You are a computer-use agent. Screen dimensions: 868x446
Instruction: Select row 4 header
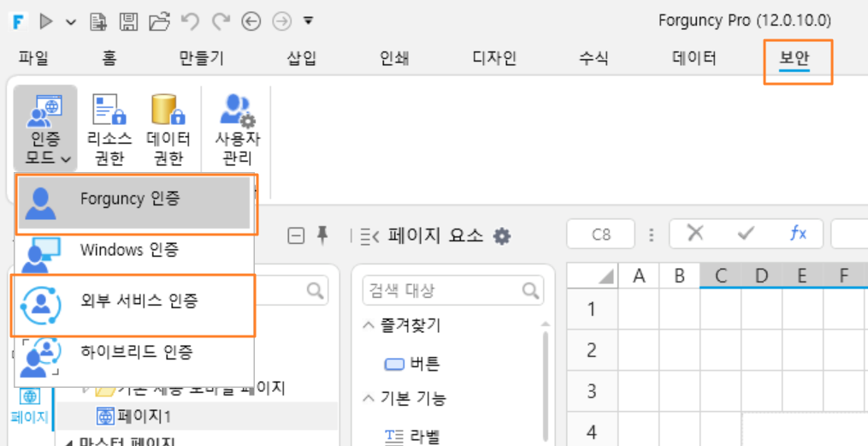coord(592,430)
